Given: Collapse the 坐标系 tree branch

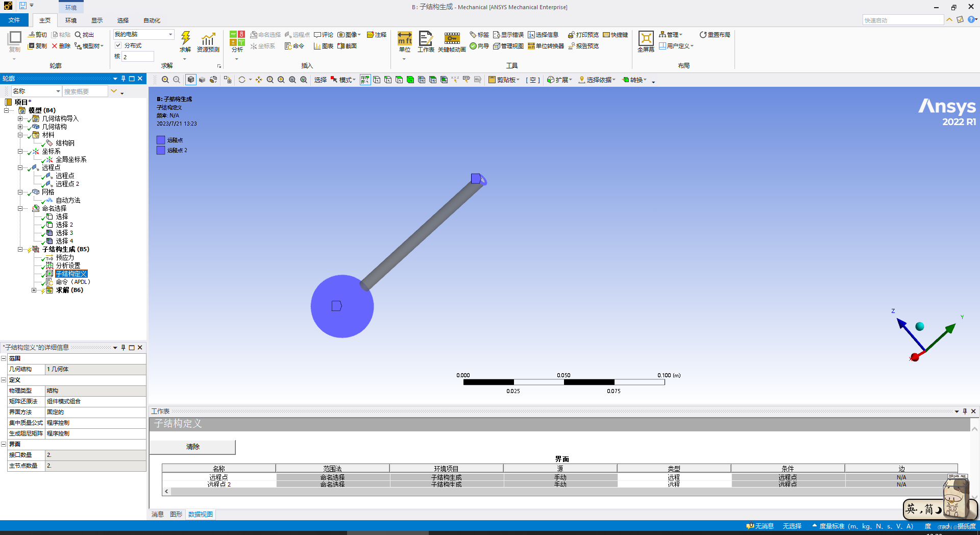Looking at the screenshot, I should pos(20,151).
